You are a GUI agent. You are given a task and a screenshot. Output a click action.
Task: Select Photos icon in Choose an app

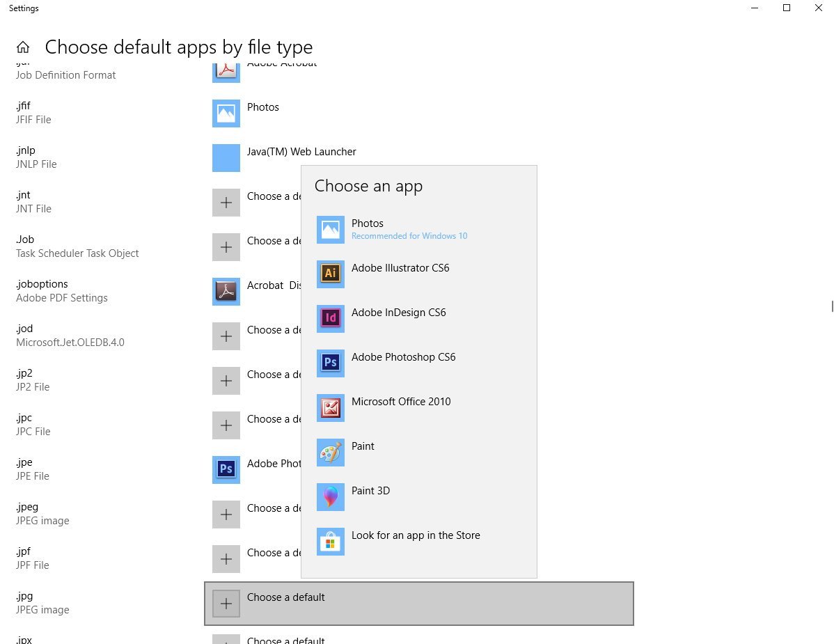click(x=330, y=230)
